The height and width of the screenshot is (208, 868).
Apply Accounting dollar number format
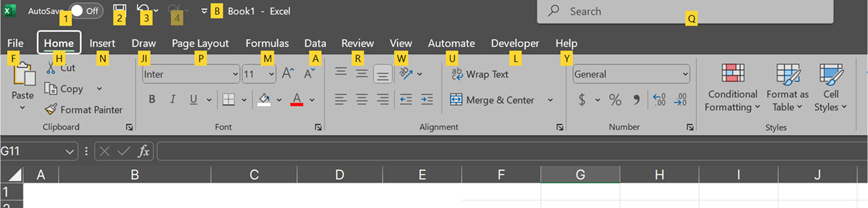point(582,100)
